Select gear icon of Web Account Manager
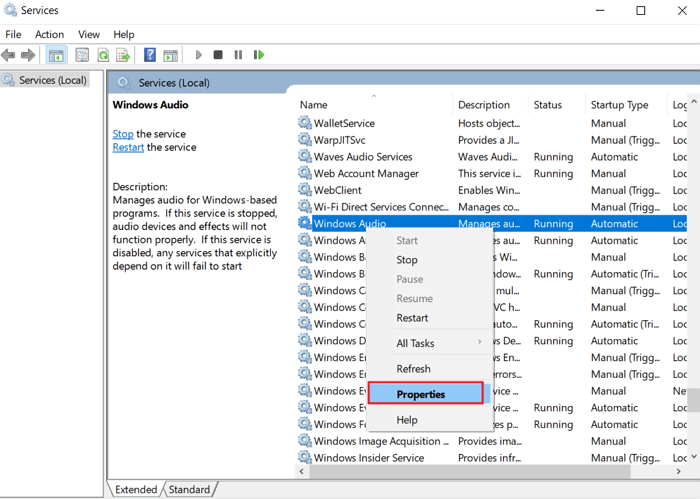 tap(305, 173)
